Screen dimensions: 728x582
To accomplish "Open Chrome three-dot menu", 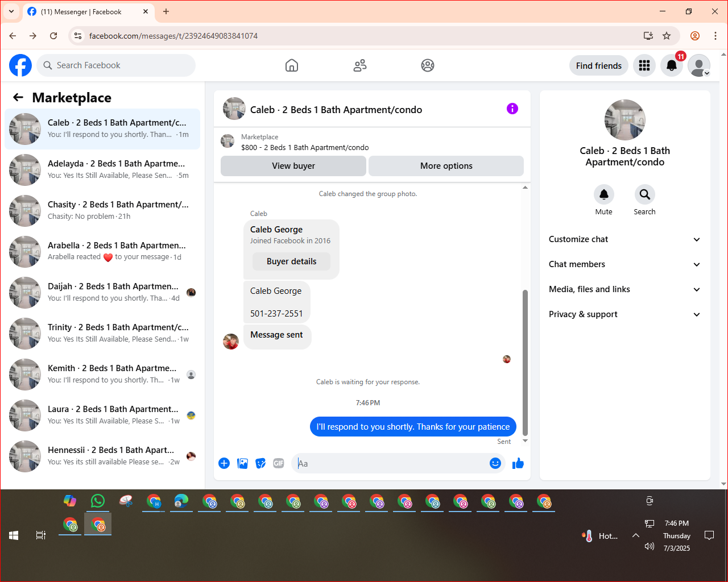I will click(715, 36).
